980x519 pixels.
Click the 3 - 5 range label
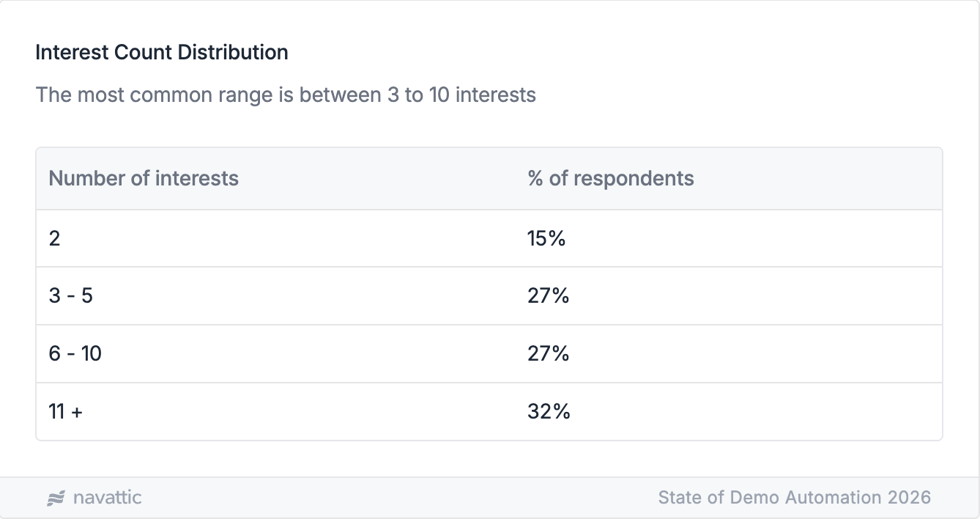(71, 296)
